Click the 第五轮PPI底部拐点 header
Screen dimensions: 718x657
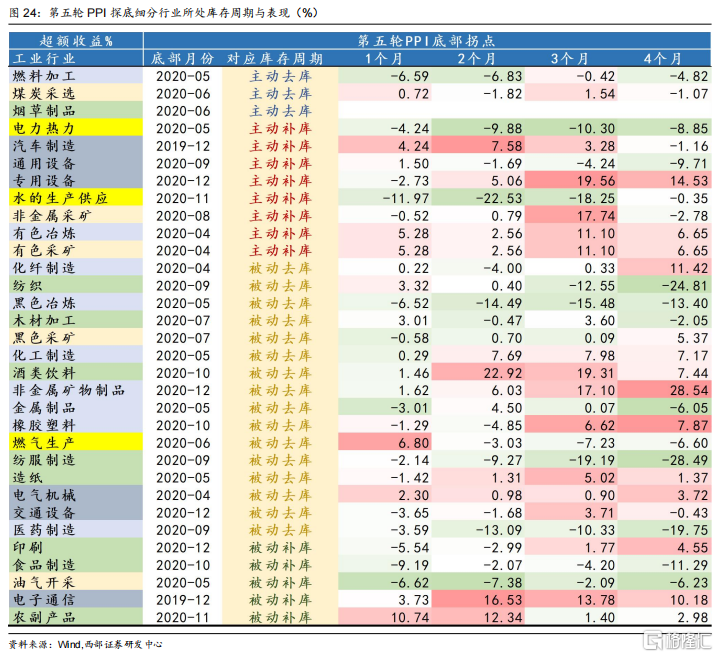(427, 41)
